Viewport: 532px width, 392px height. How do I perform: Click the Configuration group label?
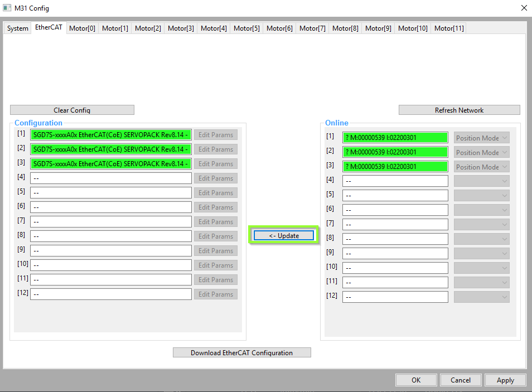tap(38, 123)
